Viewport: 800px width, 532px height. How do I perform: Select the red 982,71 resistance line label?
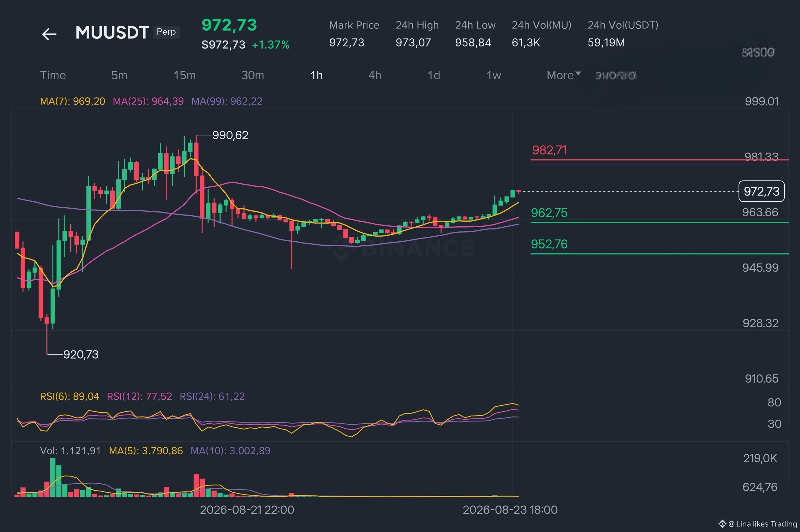(x=549, y=150)
